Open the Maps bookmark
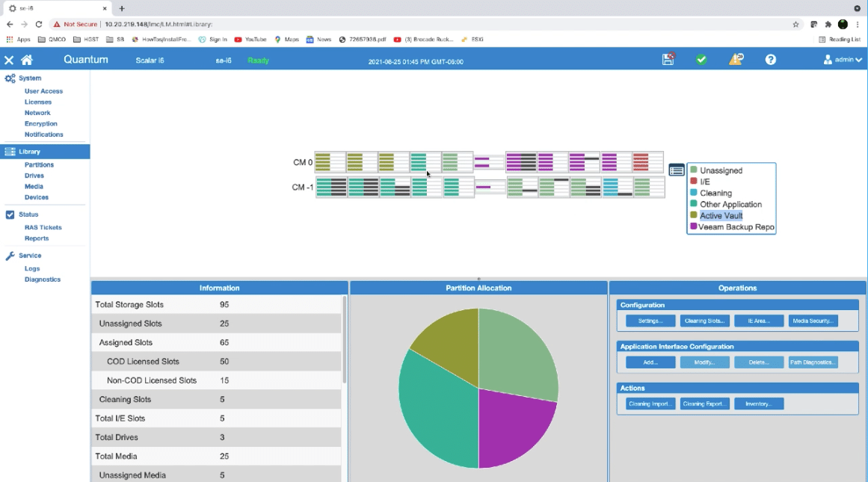The height and width of the screenshot is (482, 868). click(x=287, y=40)
